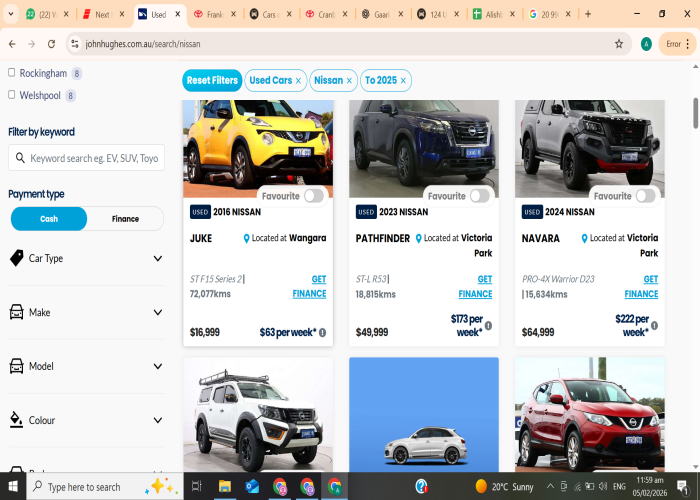Click the Colour paint bucket icon
Viewport: 700px width, 500px height.
click(16, 420)
